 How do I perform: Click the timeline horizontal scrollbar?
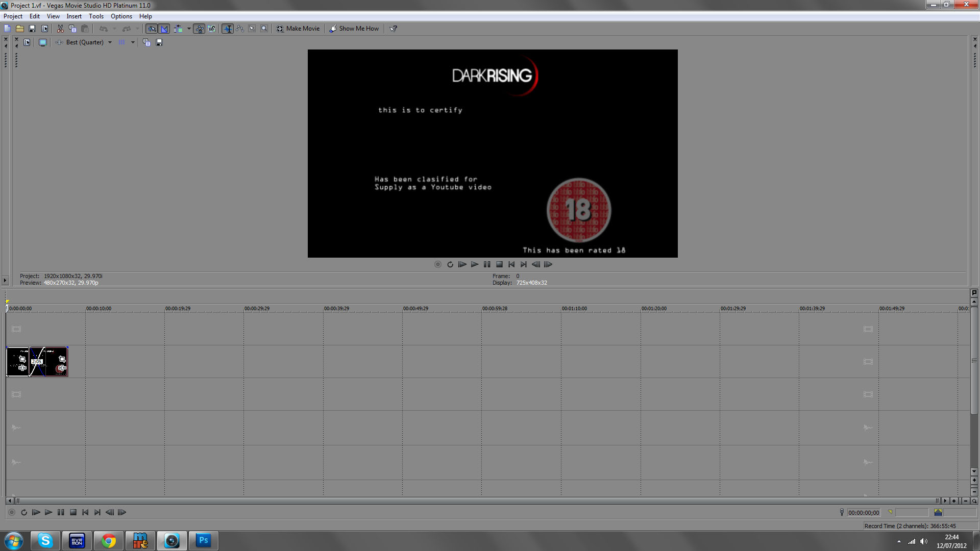click(475, 501)
